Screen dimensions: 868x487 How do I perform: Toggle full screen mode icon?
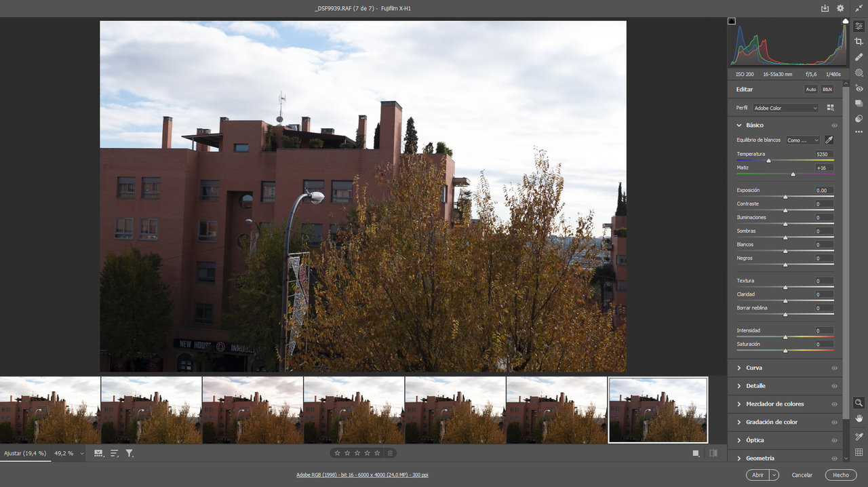pyautogui.click(x=859, y=8)
